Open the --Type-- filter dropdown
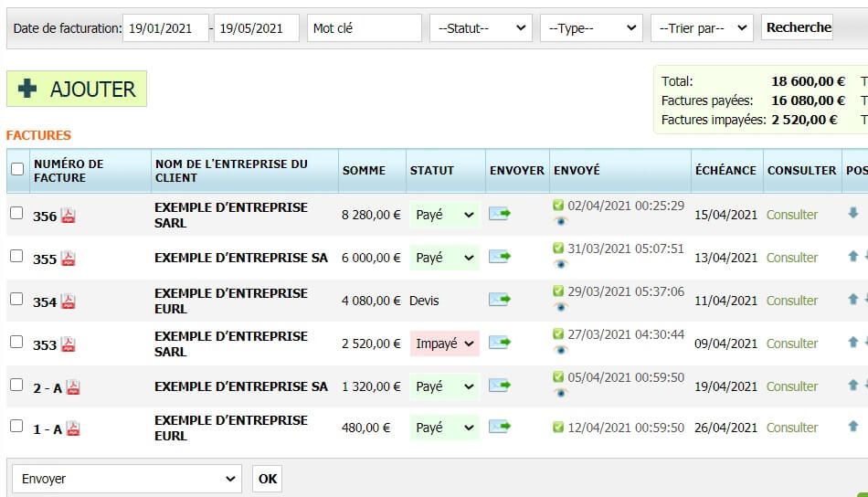 [x=591, y=28]
